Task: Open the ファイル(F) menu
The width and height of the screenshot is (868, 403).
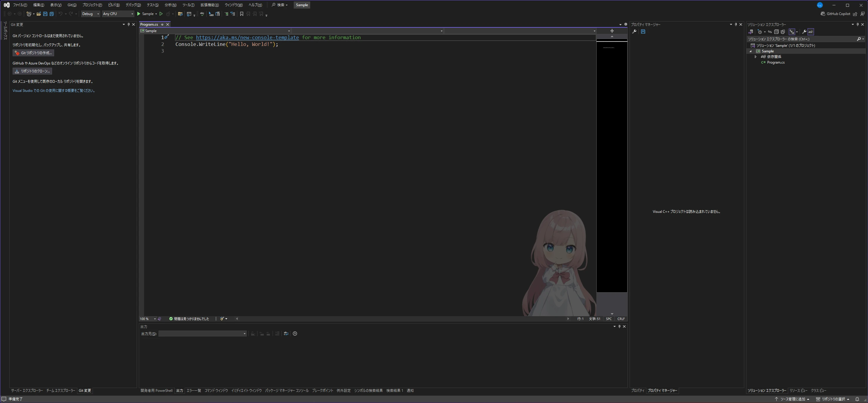Action: point(20,5)
